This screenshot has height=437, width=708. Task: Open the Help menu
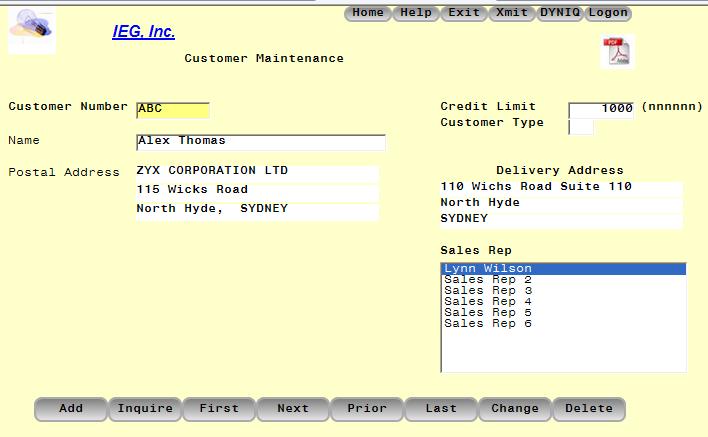(416, 13)
